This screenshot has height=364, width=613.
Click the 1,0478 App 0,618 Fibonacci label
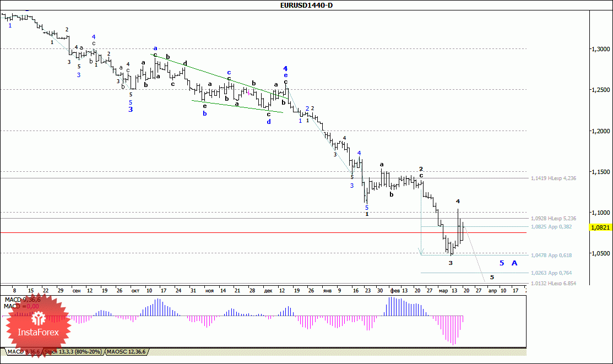click(551, 255)
